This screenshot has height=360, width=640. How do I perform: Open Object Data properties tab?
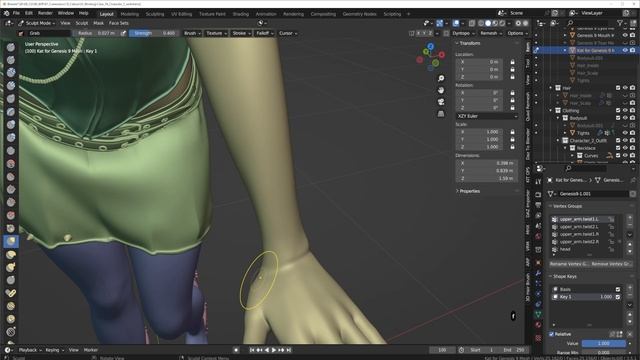click(x=538, y=315)
